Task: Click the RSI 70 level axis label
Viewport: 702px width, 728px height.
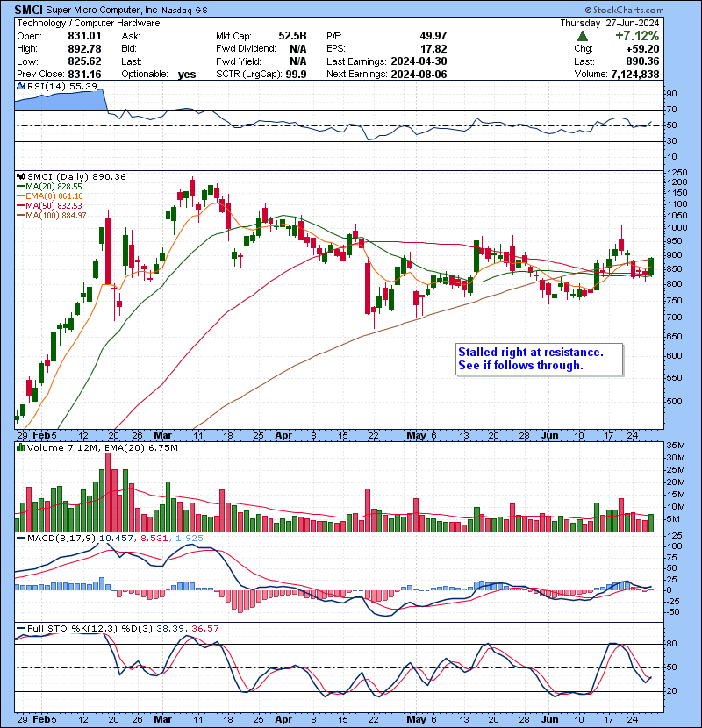Action: [x=672, y=110]
